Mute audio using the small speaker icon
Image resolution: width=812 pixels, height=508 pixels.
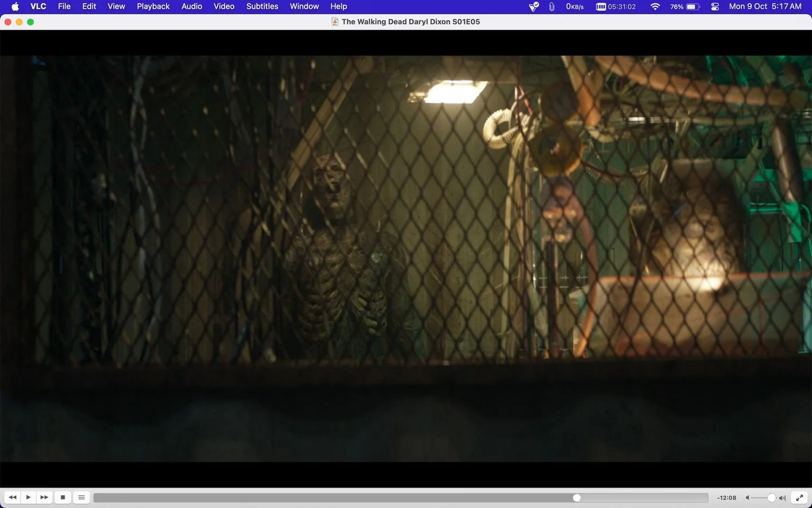coord(748,498)
